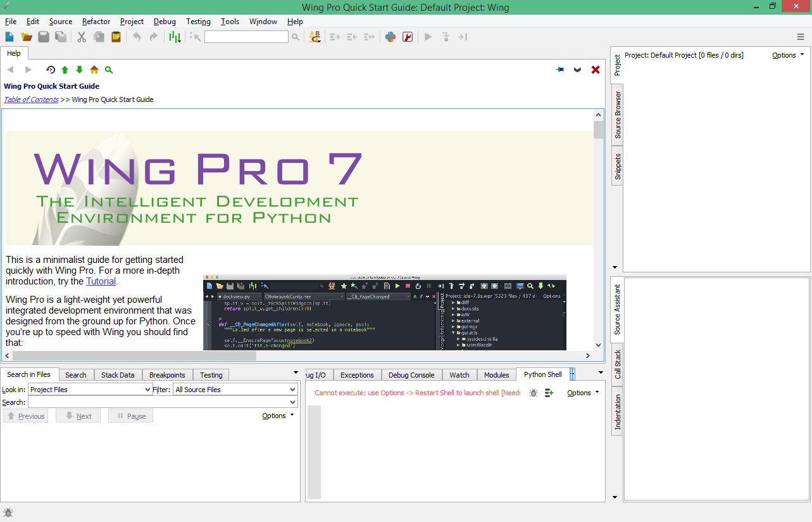Open the Source Browser side tab
The width and height of the screenshot is (812, 522).
point(618,115)
